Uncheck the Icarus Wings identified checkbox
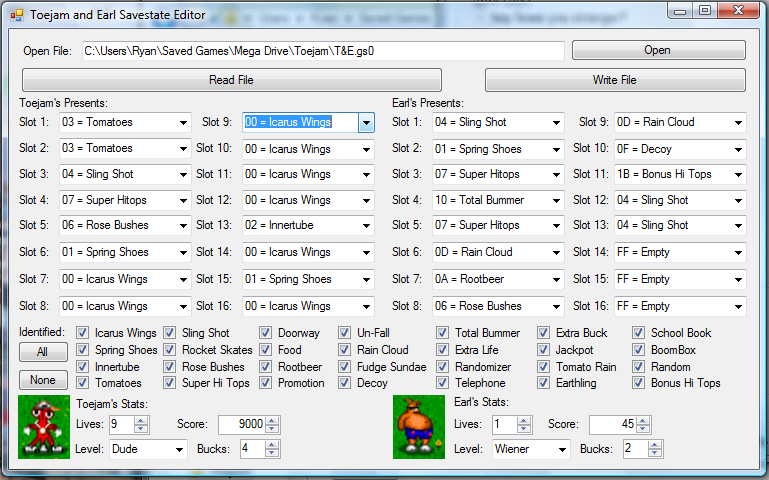The height and width of the screenshot is (480, 769). pyautogui.click(x=82, y=333)
